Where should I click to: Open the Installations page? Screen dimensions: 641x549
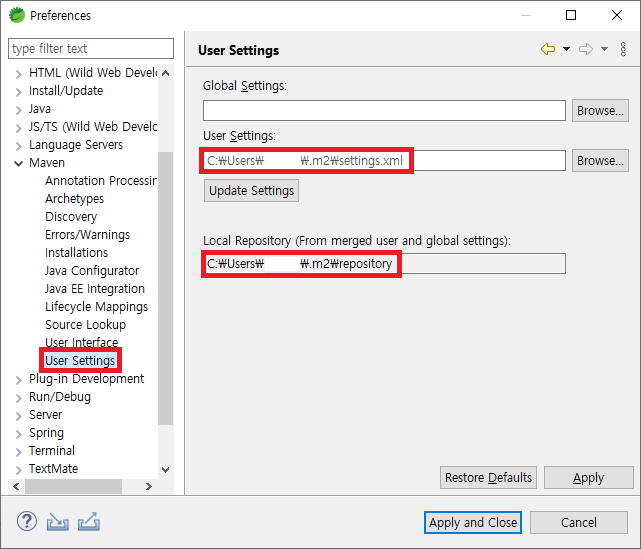tap(76, 253)
